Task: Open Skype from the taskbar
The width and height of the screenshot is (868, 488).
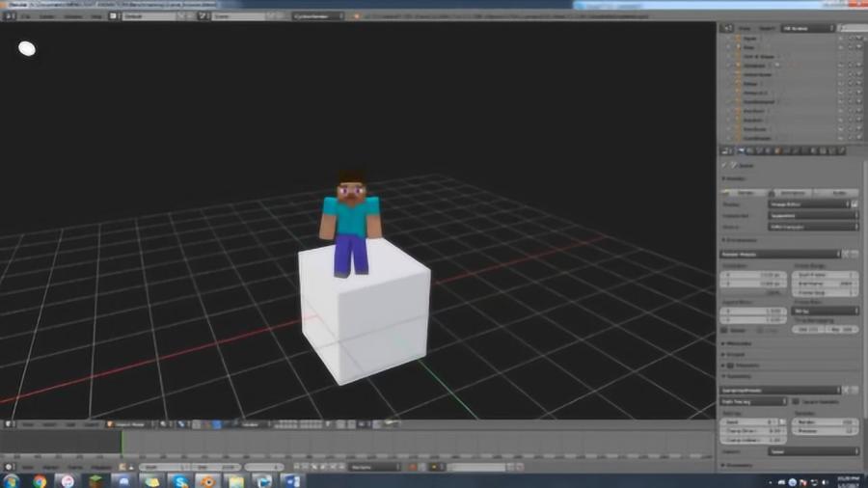Action: [180, 481]
